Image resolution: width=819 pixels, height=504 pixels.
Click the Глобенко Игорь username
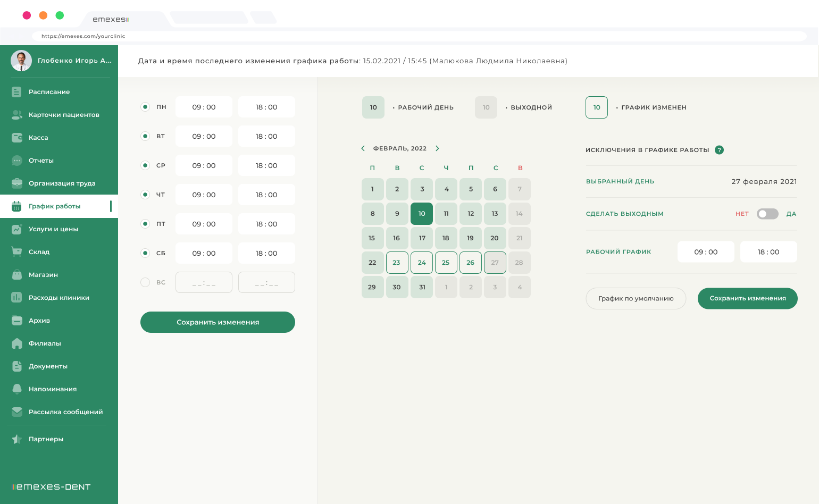(74, 61)
